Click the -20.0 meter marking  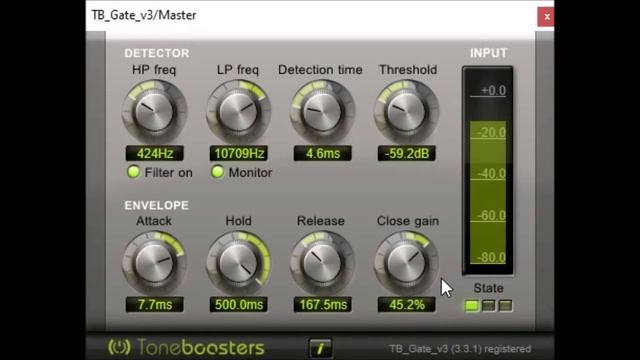(x=491, y=132)
